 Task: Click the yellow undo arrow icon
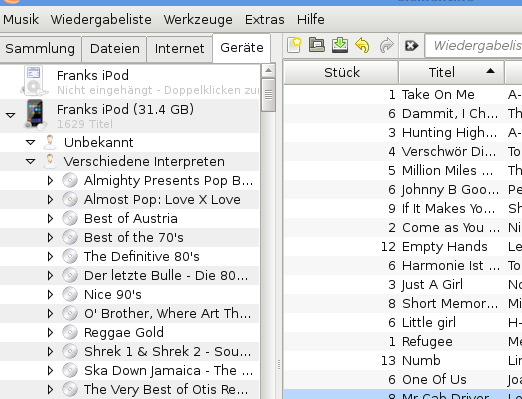point(362,45)
